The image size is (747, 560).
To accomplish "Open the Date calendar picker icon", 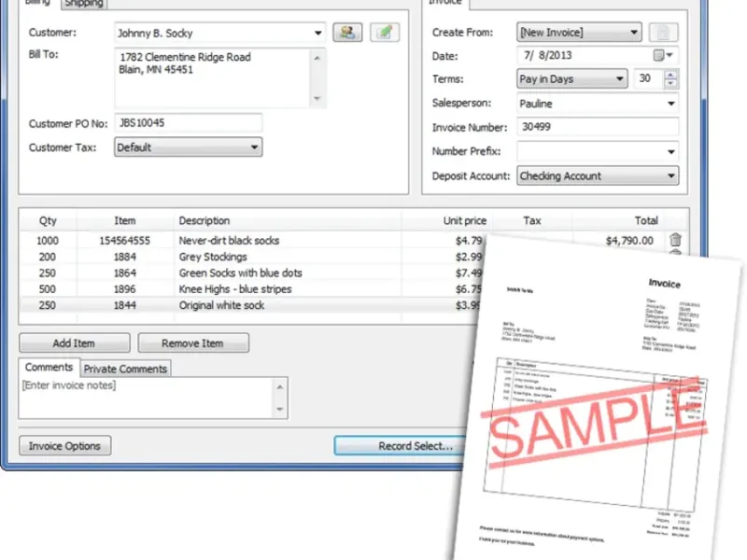I will point(663,55).
